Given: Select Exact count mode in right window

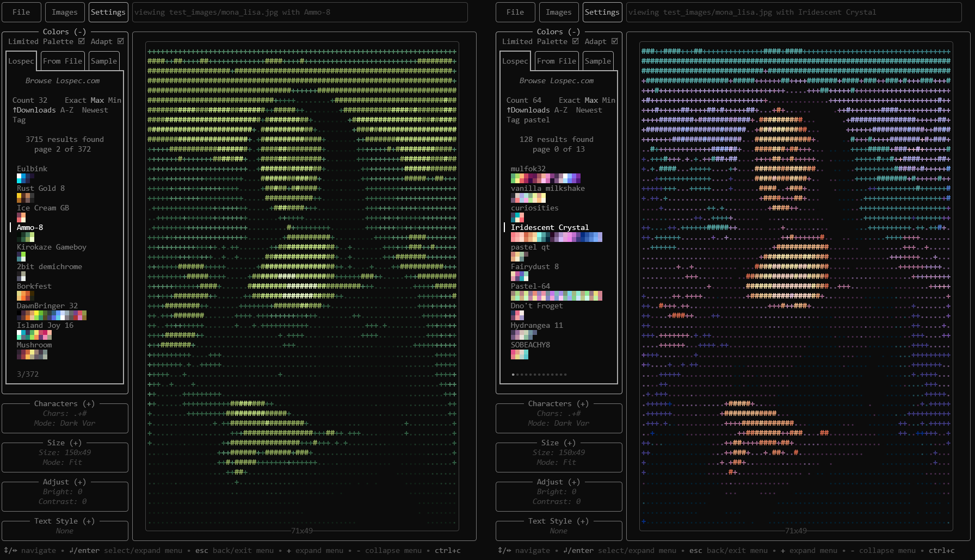Looking at the screenshot, I should tap(570, 100).
